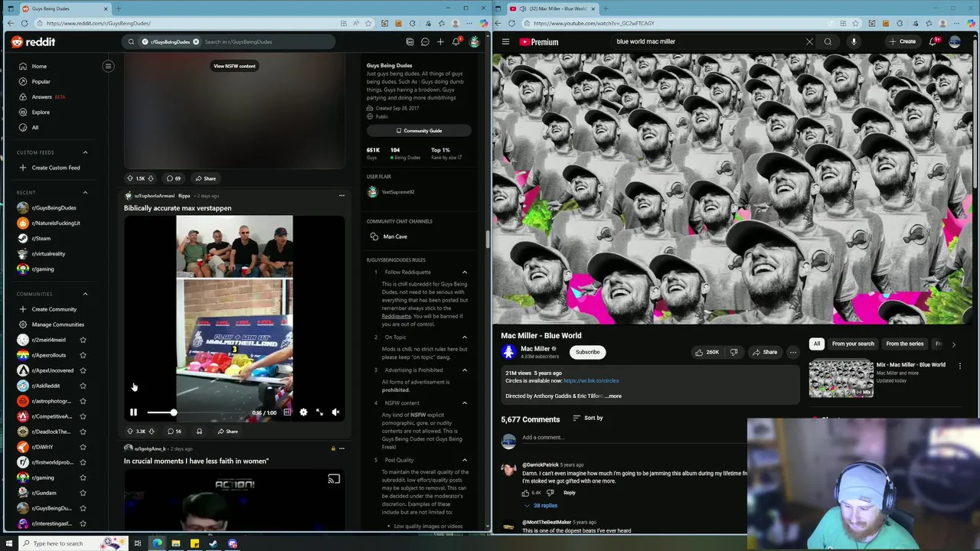980x551 pixels.
Task: Open overflow menu on 'less faith' post
Action: coord(341,448)
